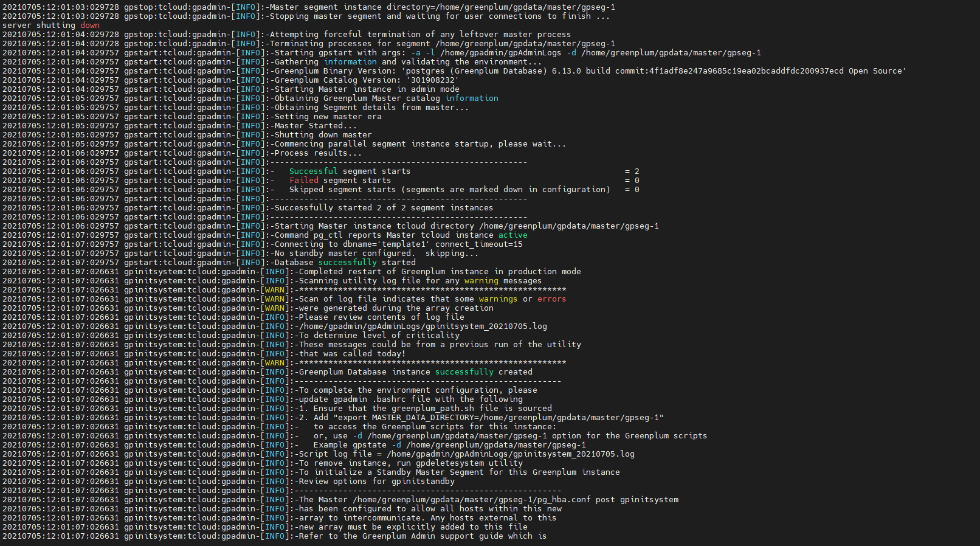Image resolution: width=980 pixels, height=546 pixels.
Task: Click the green word 'Successful' in segment starts
Action: [x=313, y=171]
